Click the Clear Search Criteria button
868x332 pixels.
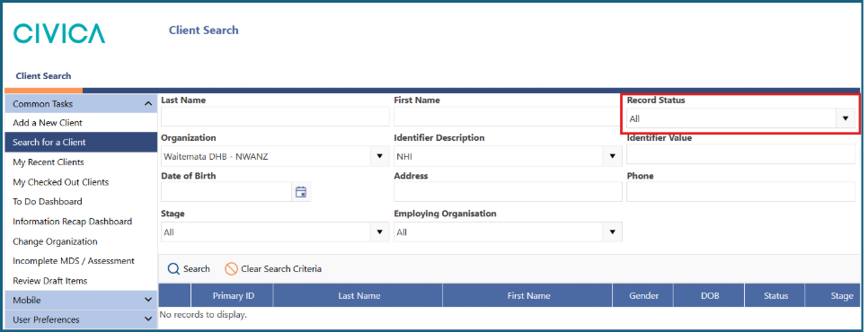273,269
